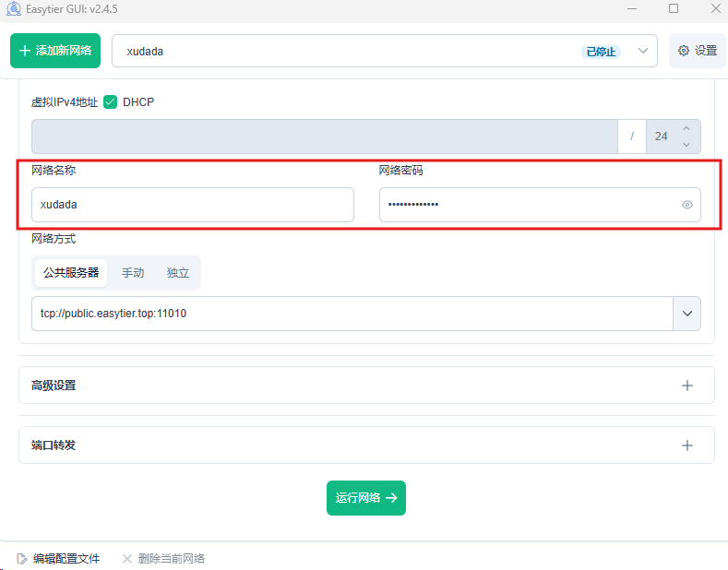The image size is (728, 570).
Task: Click the 网络名称 input field
Action: pos(192,205)
